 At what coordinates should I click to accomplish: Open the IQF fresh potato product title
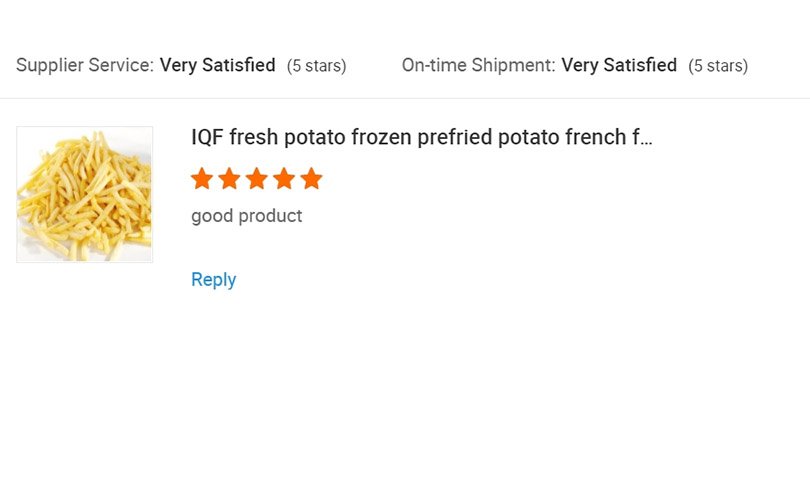(x=420, y=138)
